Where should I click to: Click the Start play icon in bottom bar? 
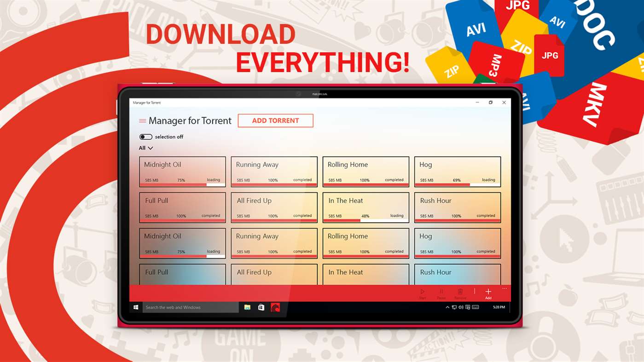423,292
